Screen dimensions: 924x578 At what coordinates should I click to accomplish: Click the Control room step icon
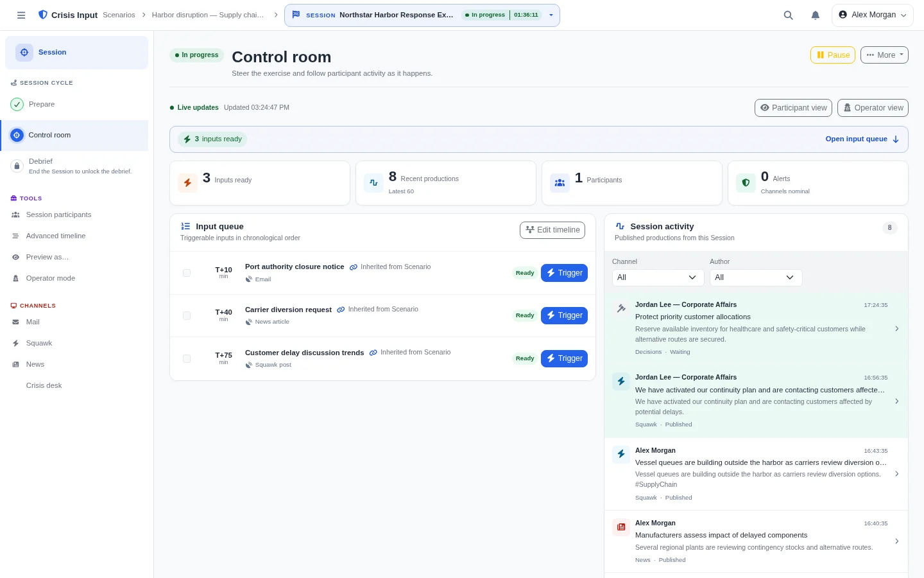tap(17, 135)
